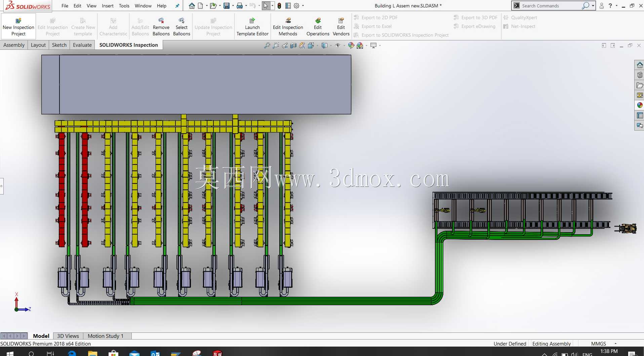Screen dimensions: 644x356
Task: Open Appearances pane in task sidebar
Action: tap(640, 105)
